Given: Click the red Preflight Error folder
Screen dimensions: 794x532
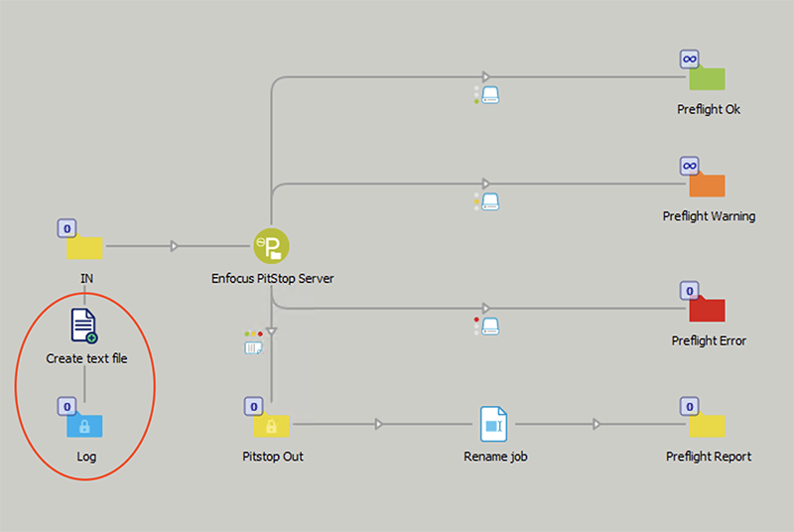Looking at the screenshot, I should point(707,309).
